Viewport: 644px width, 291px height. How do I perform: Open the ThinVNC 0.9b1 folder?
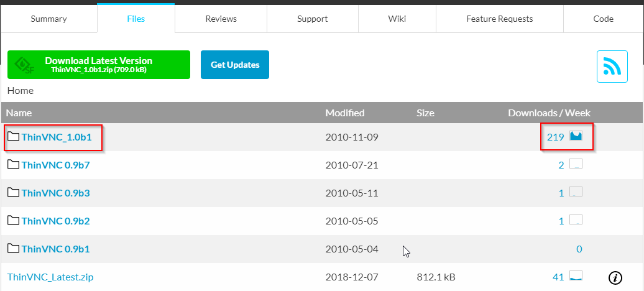(x=55, y=249)
